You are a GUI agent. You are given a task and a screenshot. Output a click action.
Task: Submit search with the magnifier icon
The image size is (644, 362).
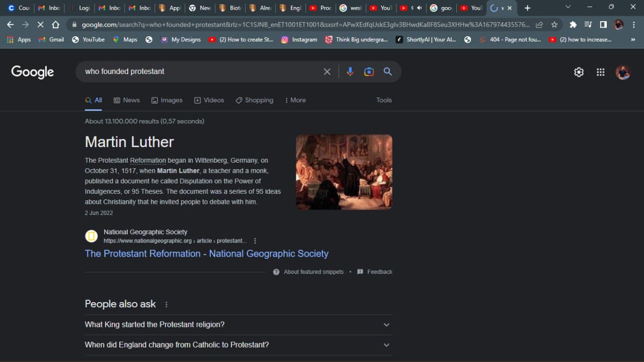pos(387,71)
